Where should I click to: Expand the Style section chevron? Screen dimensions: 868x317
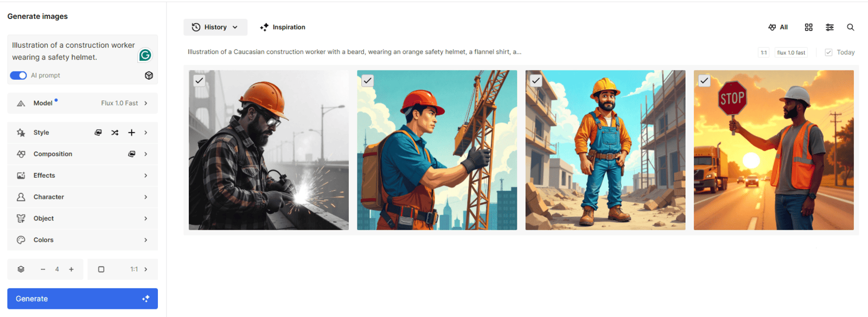click(x=146, y=132)
